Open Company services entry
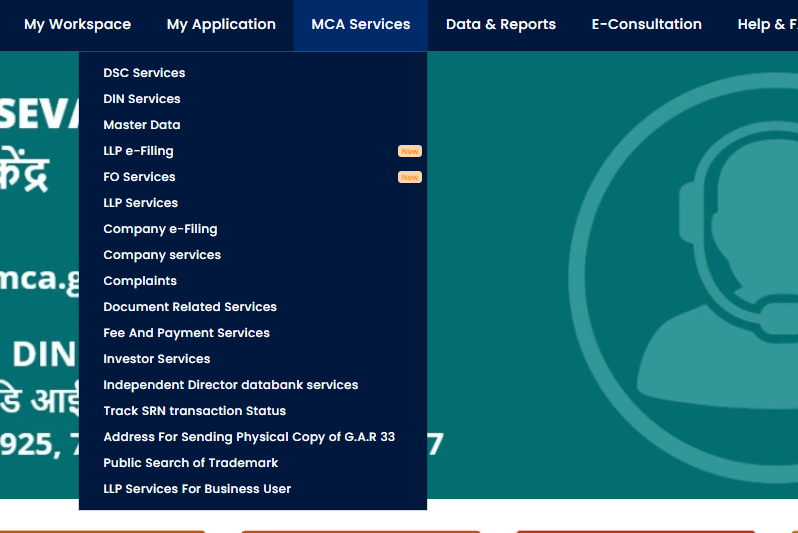 point(162,255)
